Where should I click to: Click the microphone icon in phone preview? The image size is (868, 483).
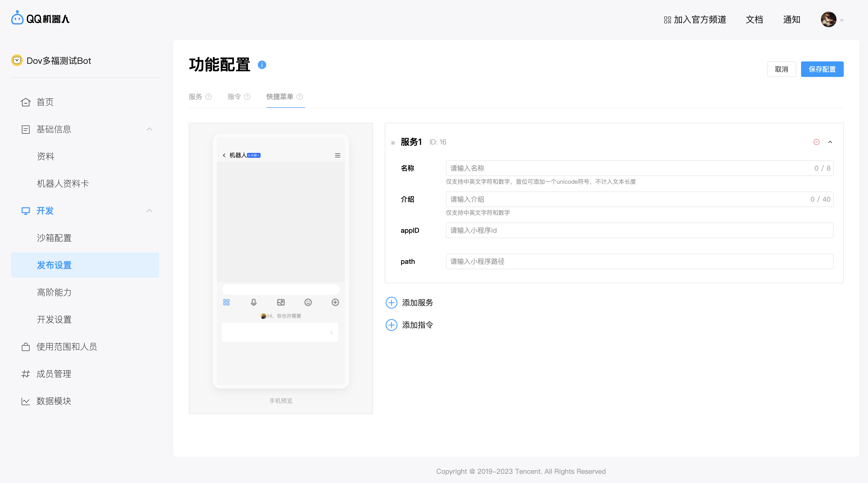pos(254,302)
